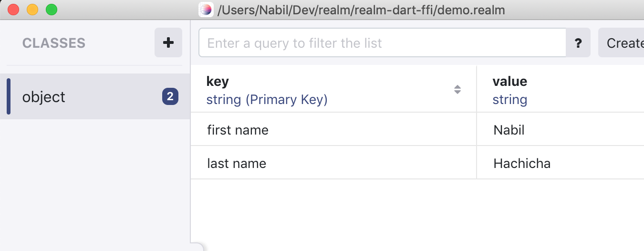Minimize the window with the yellow button

coord(32,10)
